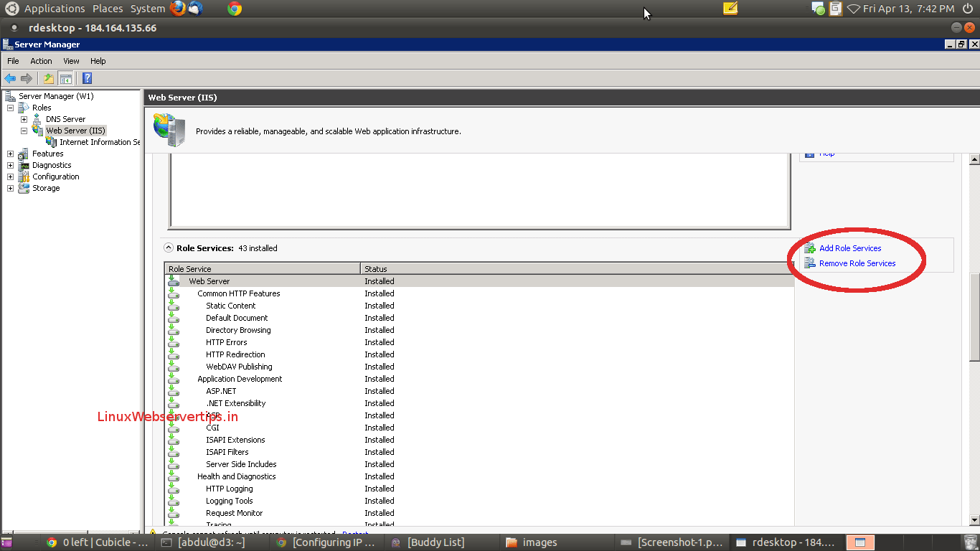Select the Directory Browsing row
980x551 pixels.
479,330
